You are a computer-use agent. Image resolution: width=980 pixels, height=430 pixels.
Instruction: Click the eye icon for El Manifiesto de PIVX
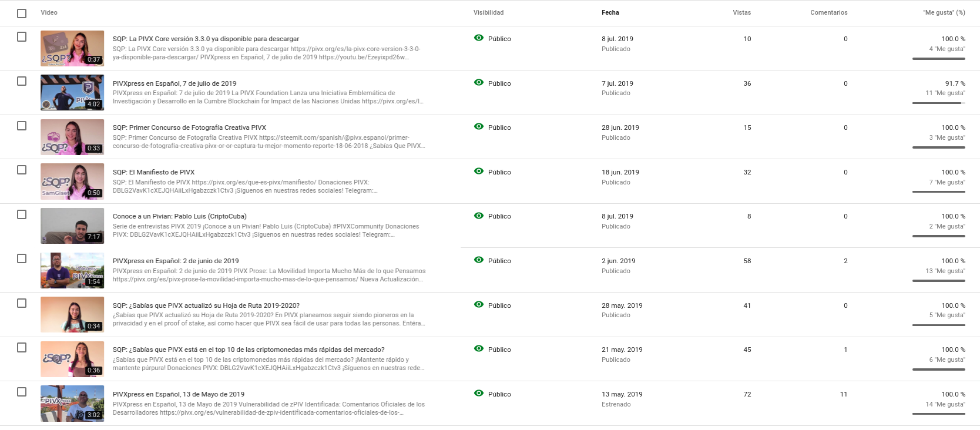(x=479, y=172)
